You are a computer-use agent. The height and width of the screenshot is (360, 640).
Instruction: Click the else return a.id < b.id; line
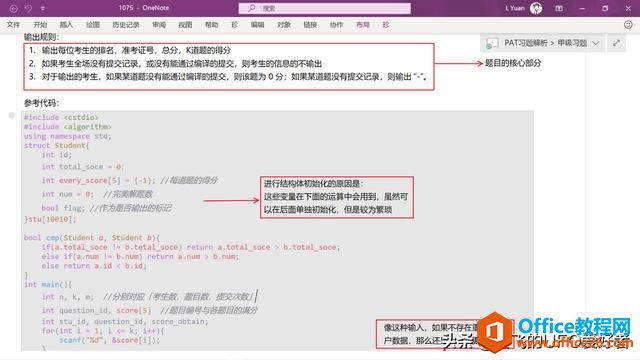pyautogui.click(x=94, y=266)
